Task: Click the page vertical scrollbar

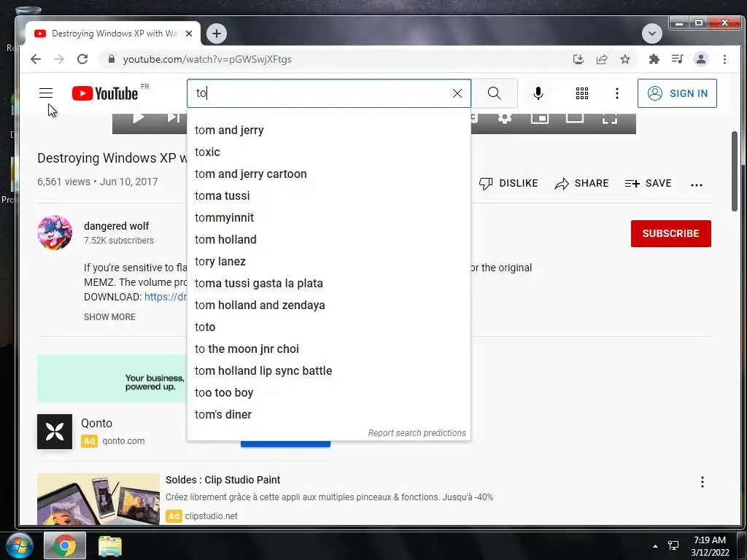Action: (x=734, y=171)
